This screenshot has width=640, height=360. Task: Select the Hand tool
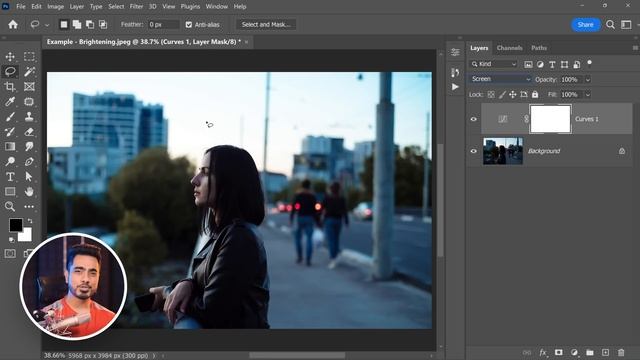tap(29, 191)
